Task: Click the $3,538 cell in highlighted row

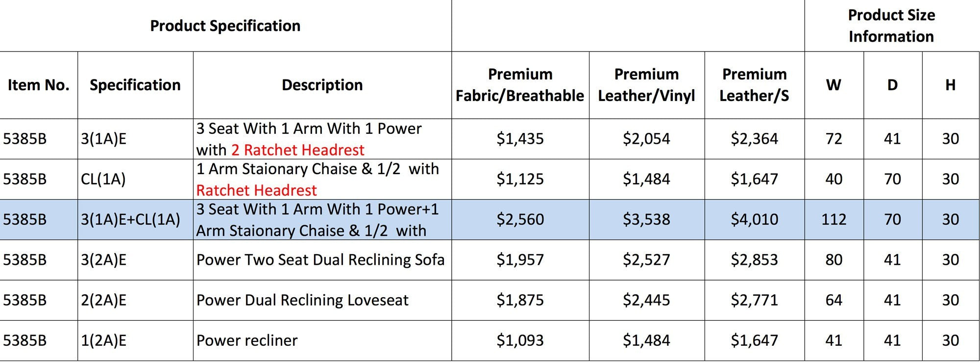Action: tap(647, 219)
